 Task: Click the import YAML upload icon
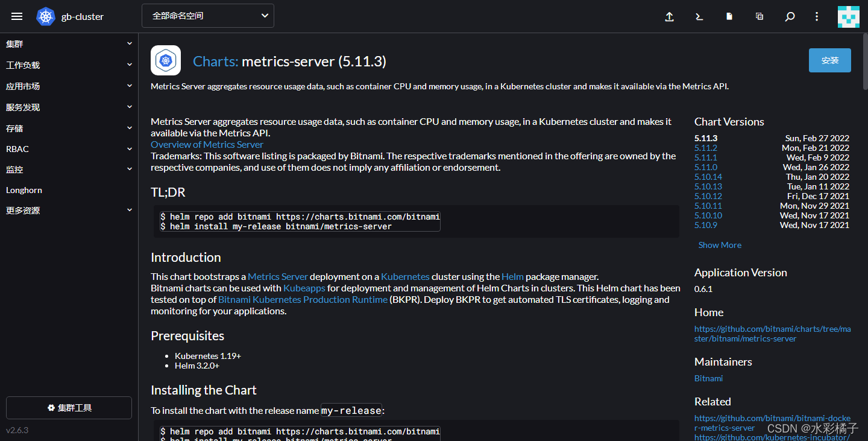click(669, 17)
